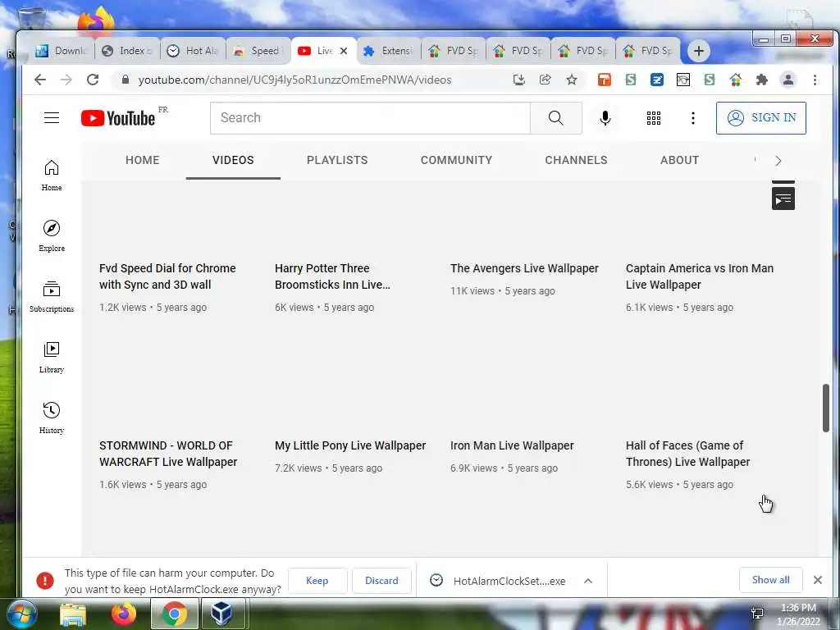
Task: Open File Explorer from taskbar
Action: point(73,614)
